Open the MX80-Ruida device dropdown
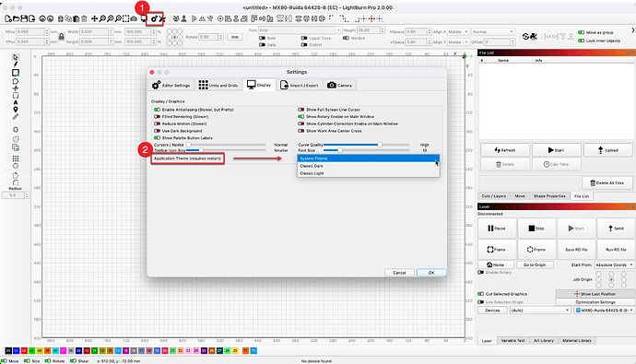The width and height of the screenshot is (636, 364). tap(604, 310)
